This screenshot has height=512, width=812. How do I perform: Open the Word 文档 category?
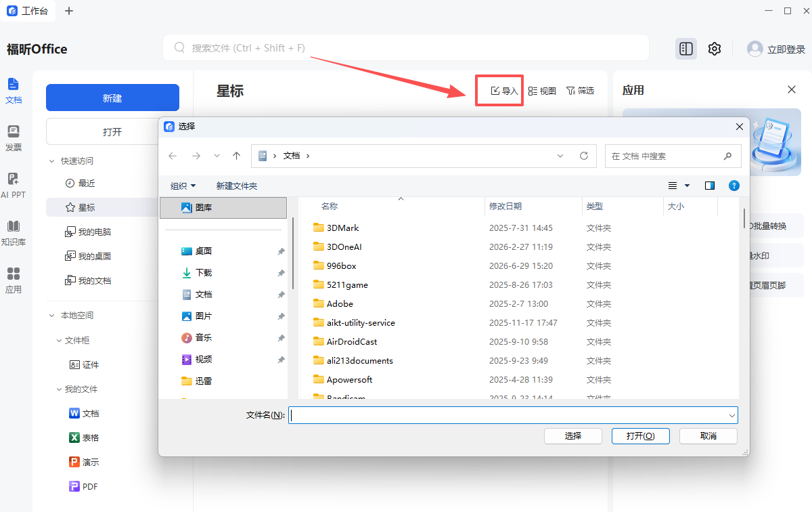coord(84,414)
